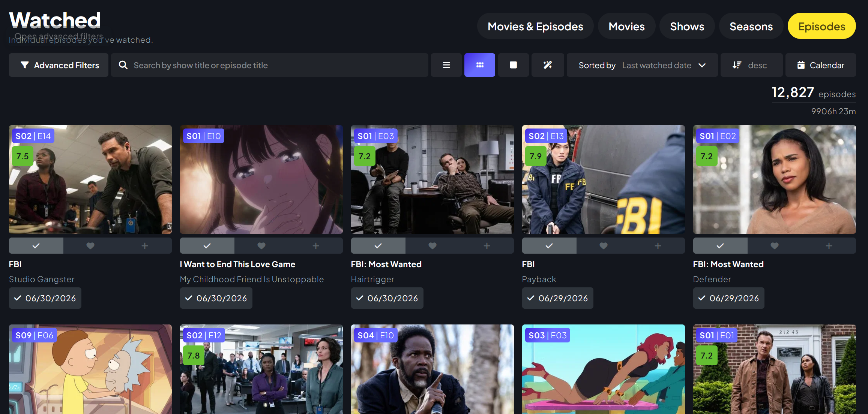Image resolution: width=868 pixels, height=414 pixels.
Task: Switch to list view layout
Action: coord(446,65)
